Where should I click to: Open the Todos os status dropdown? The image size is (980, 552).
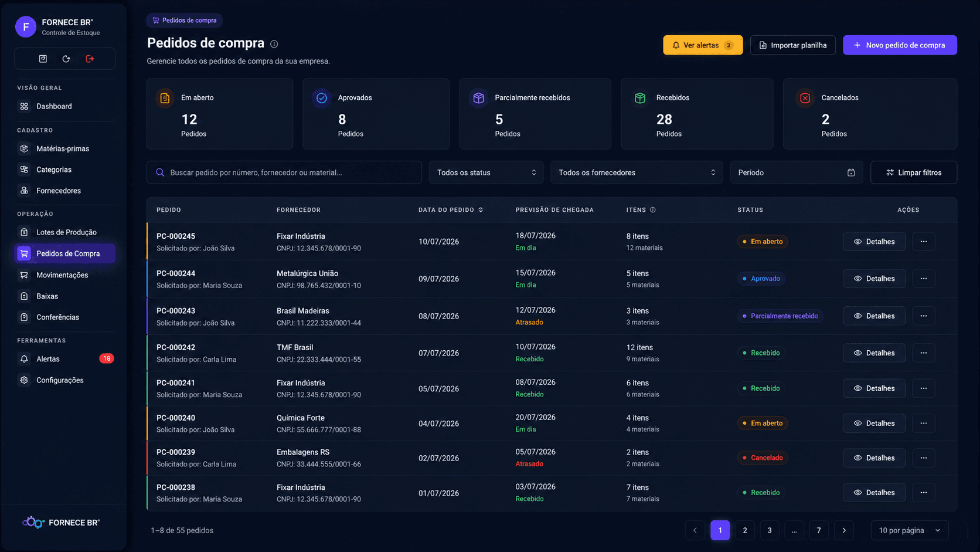click(486, 172)
